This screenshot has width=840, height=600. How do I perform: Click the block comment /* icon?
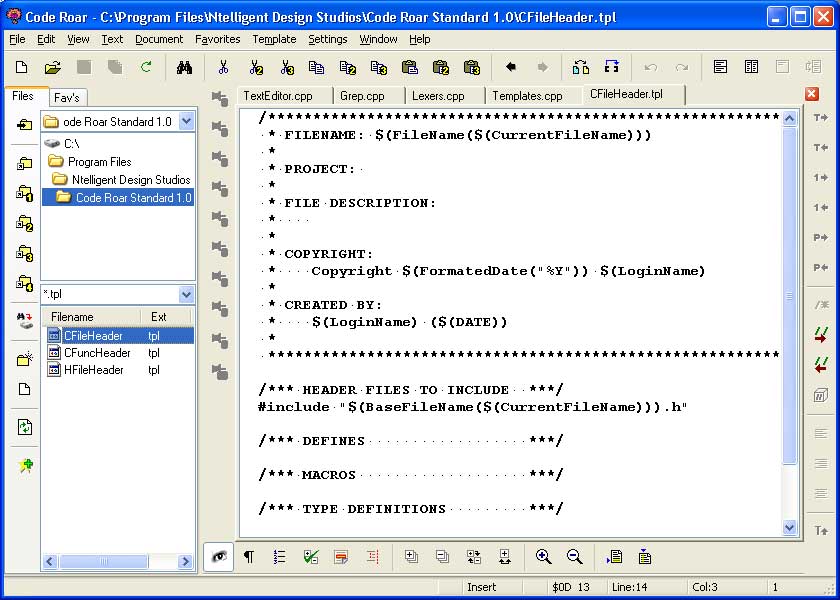(821, 305)
